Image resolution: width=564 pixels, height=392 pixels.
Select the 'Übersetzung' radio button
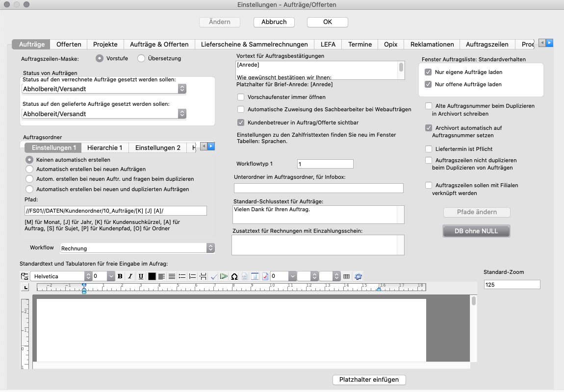tap(141, 58)
